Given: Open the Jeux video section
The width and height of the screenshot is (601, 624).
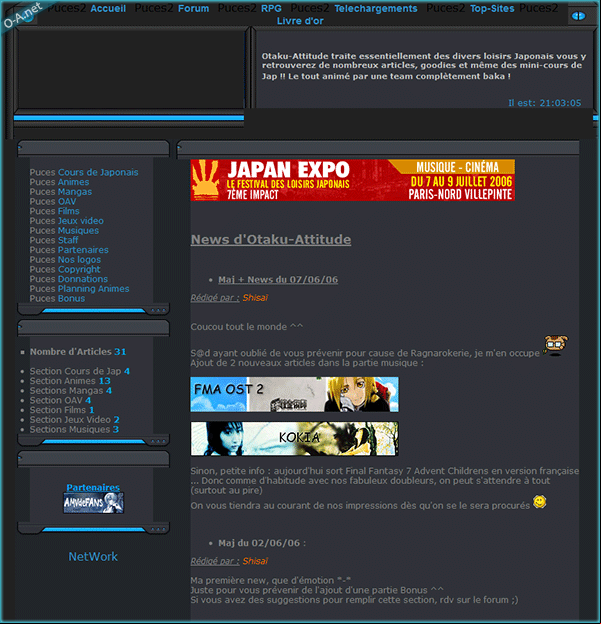Looking at the screenshot, I should [x=81, y=221].
